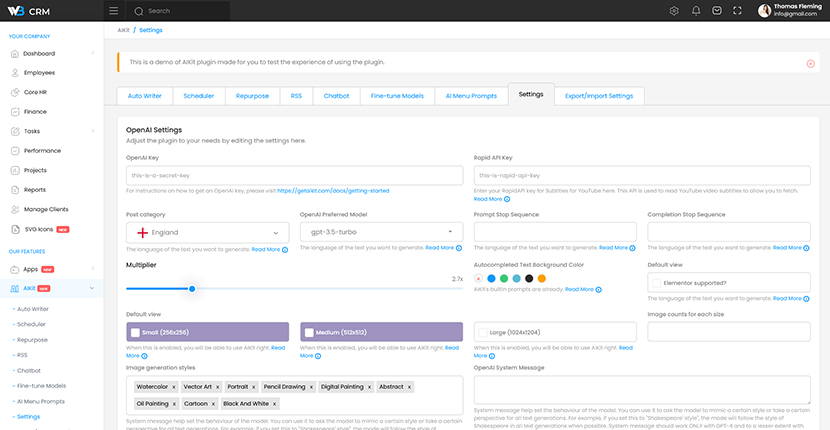Click the Performance icon in sidebar
The height and width of the screenshot is (430, 830).
15,150
